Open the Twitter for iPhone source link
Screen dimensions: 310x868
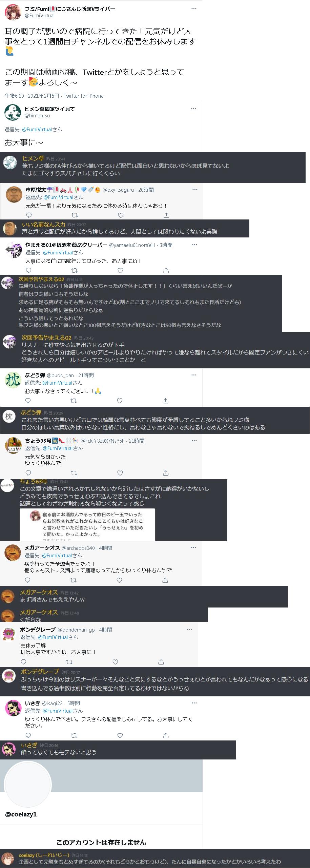click(84, 96)
